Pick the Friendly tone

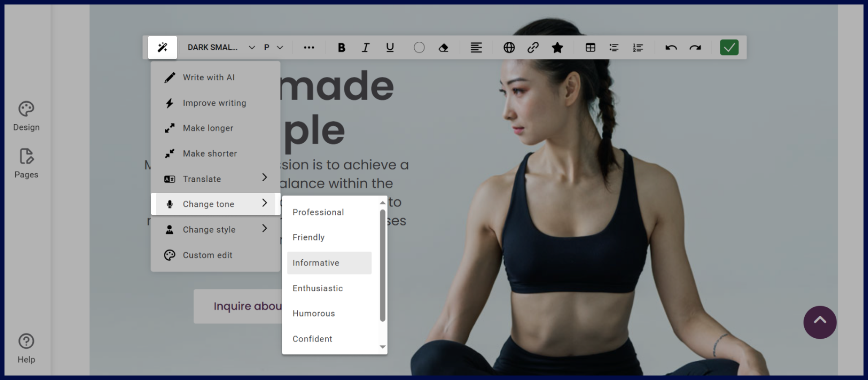coord(330,237)
